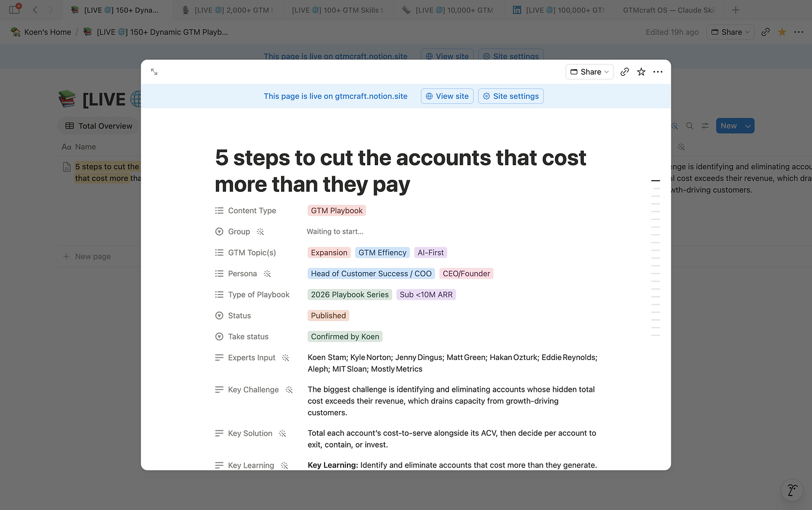Open top bar three-dot menu
Image resolution: width=812 pixels, height=510 pixels.
(799, 32)
